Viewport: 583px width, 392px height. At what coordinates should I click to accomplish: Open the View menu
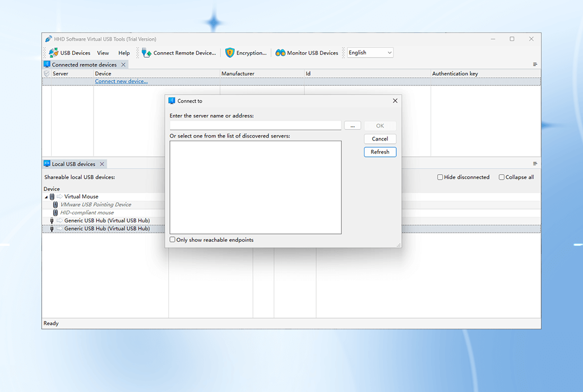tap(103, 53)
